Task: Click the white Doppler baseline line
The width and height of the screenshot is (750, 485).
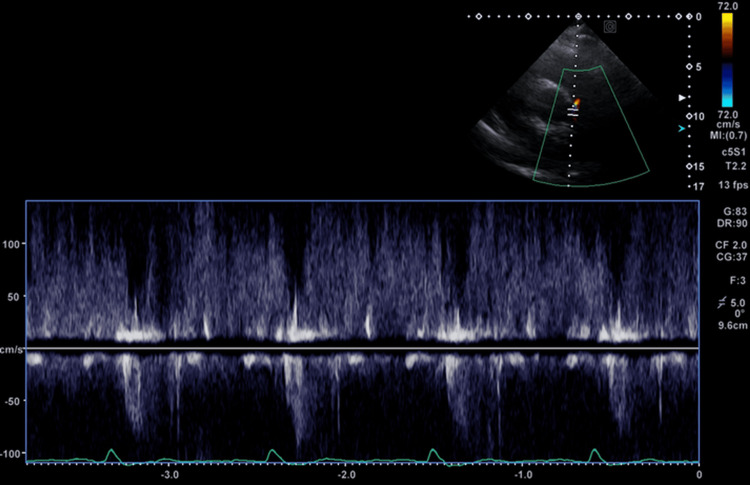Action: pos(363,348)
